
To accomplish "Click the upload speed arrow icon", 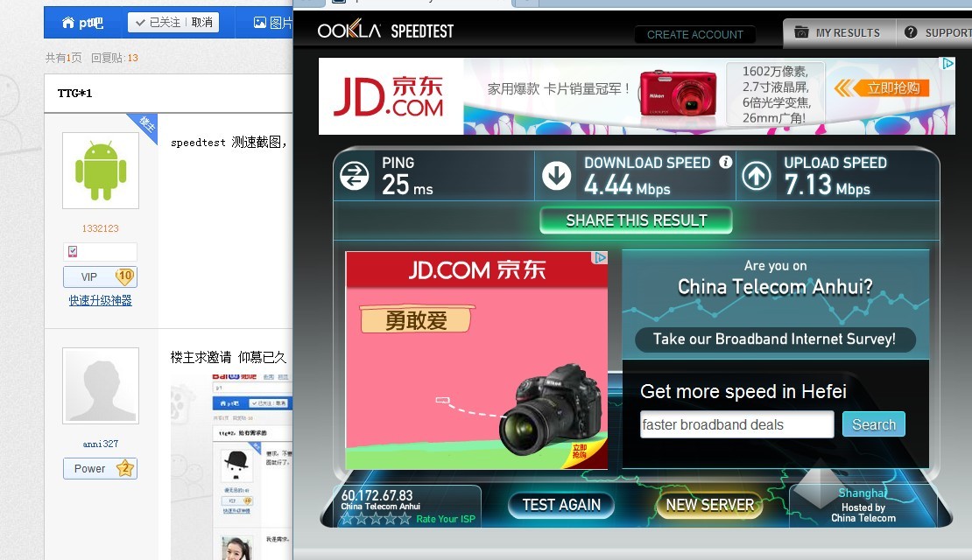I will pyautogui.click(x=757, y=176).
